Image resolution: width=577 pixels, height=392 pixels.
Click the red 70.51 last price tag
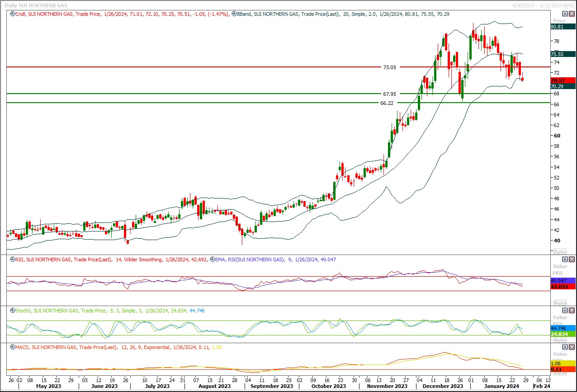[x=557, y=80]
